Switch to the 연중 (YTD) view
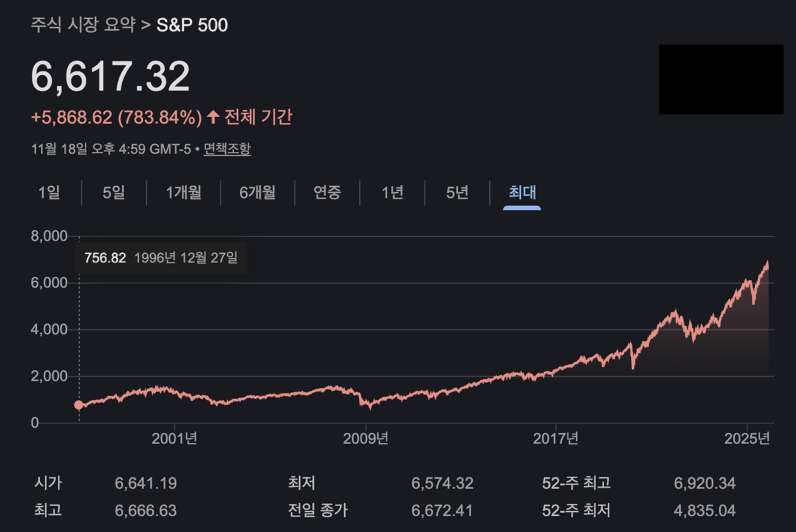This screenshot has height=532, width=796. click(x=327, y=193)
